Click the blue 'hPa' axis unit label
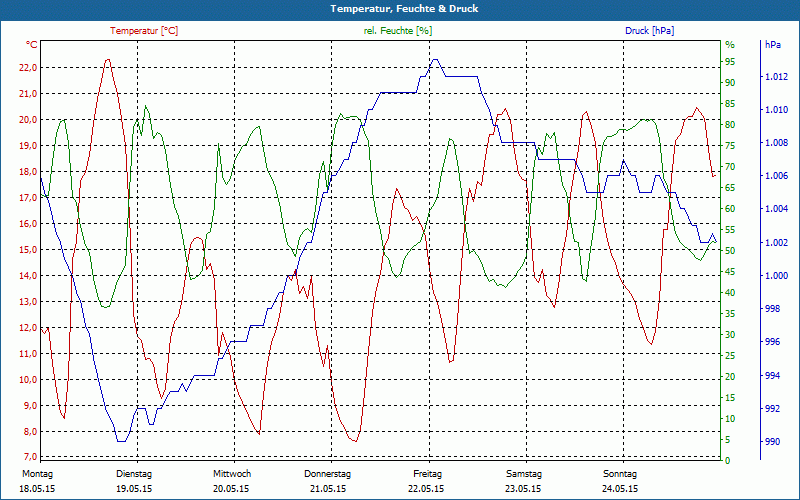The height and width of the screenshot is (500, 800). [x=772, y=45]
